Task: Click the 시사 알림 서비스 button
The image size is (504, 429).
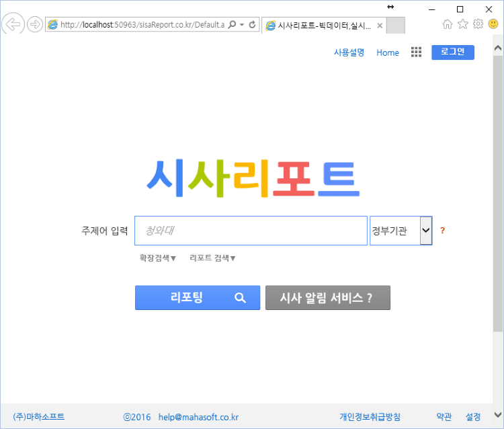Action: pyautogui.click(x=327, y=298)
